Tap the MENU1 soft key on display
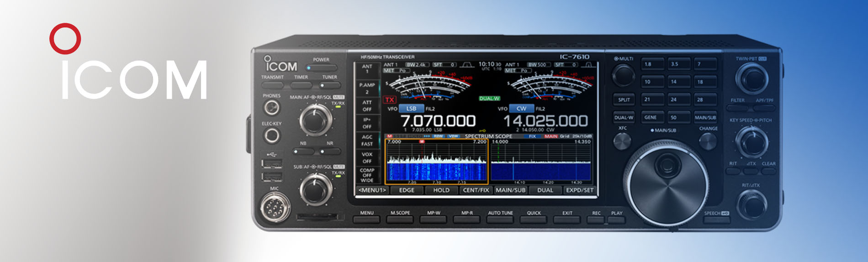 coord(372,190)
